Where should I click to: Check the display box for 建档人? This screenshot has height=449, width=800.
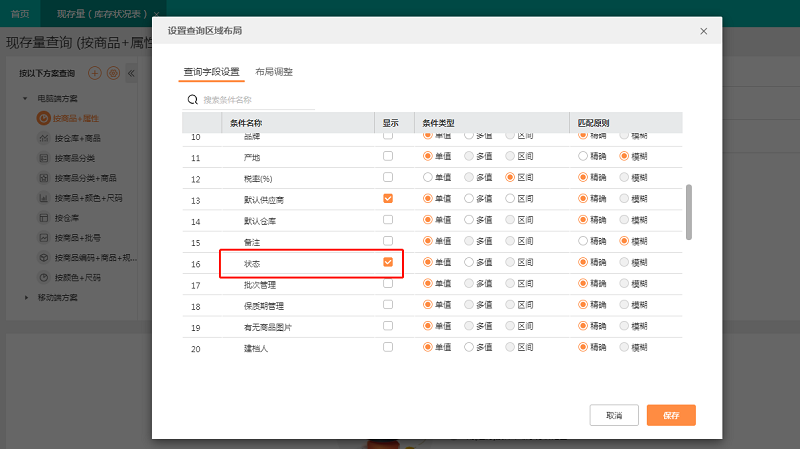tap(388, 347)
